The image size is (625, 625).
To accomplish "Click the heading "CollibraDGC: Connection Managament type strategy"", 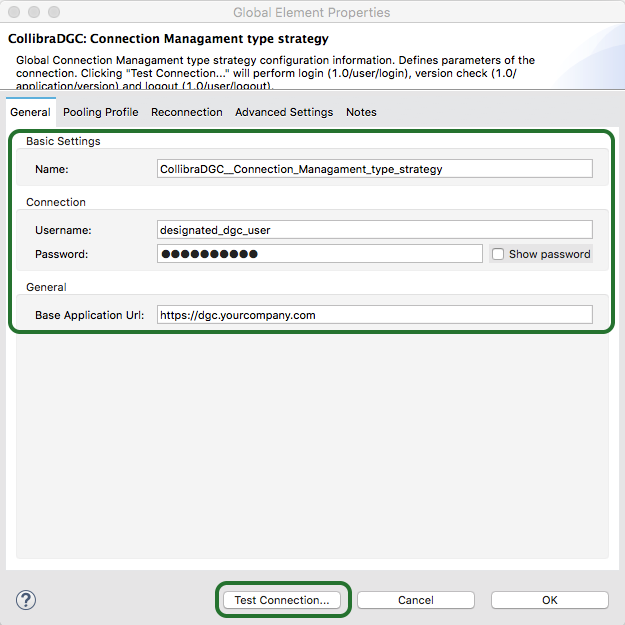I will click(168, 39).
